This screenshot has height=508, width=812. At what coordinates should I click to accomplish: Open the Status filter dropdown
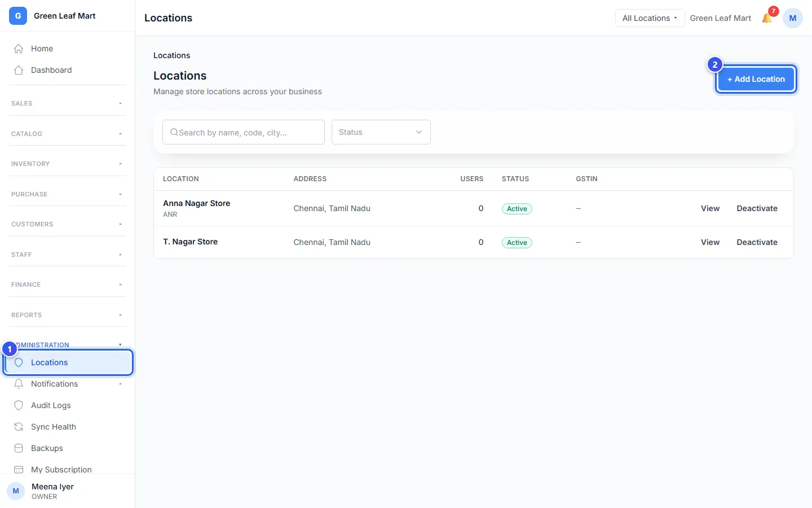[x=381, y=132]
